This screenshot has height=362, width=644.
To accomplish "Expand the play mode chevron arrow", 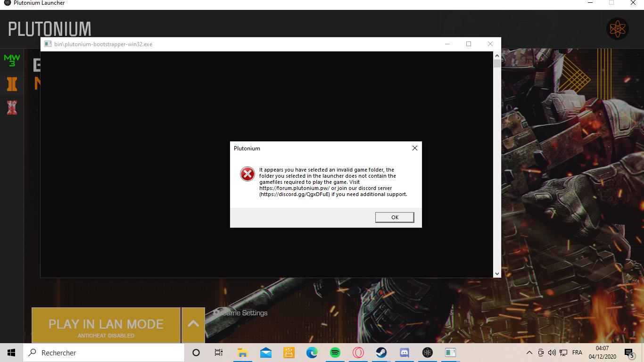I will pos(193,324).
